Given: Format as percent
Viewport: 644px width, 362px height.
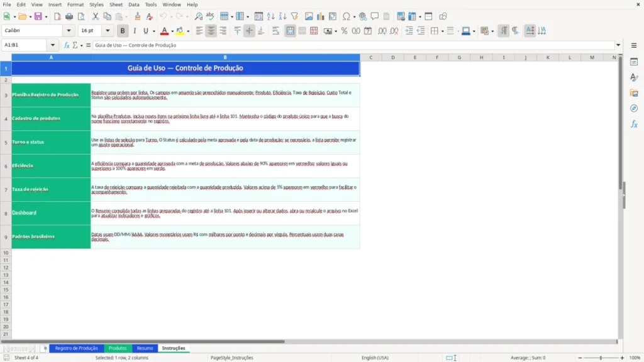Looking at the screenshot, I should (x=344, y=31).
